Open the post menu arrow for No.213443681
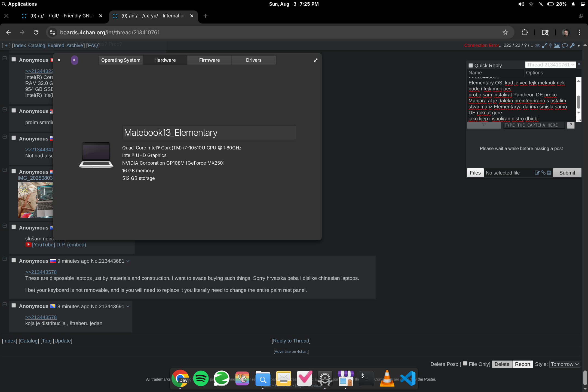The height and width of the screenshot is (392, 588). pos(128,261)
